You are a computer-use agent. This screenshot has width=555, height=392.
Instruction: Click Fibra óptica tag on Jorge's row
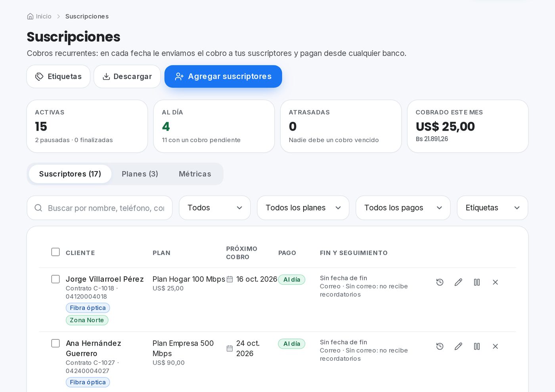pyautogui.click(x=88, y=308)
